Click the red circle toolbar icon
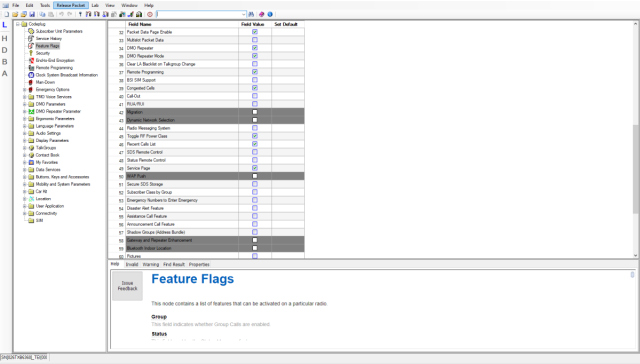 [x=150, y=14]
